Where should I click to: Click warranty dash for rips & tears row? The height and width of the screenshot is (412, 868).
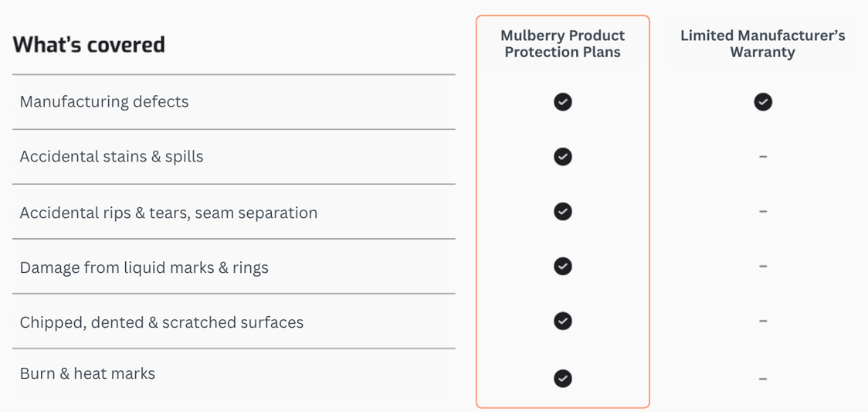pos(763,211)
